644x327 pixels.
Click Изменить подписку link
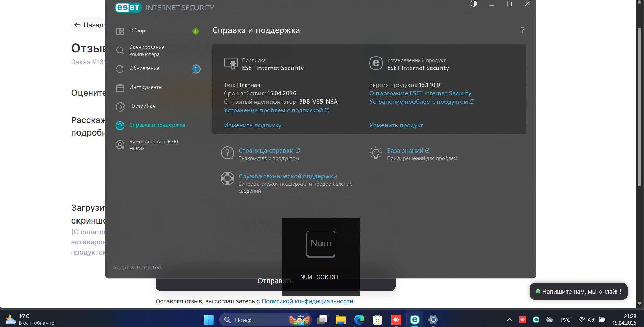click(x=253, y=125)
